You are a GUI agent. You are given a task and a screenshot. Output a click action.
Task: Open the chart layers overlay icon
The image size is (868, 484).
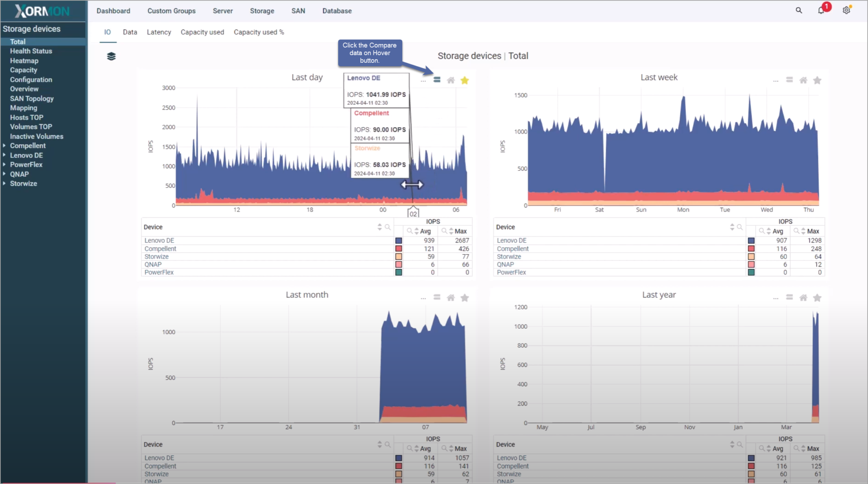(x=111, y=56)
